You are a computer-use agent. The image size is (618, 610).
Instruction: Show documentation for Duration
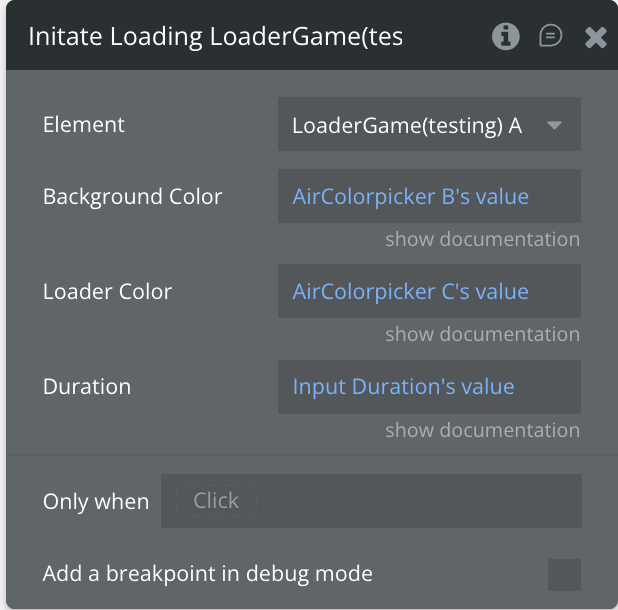coord(482,430)
